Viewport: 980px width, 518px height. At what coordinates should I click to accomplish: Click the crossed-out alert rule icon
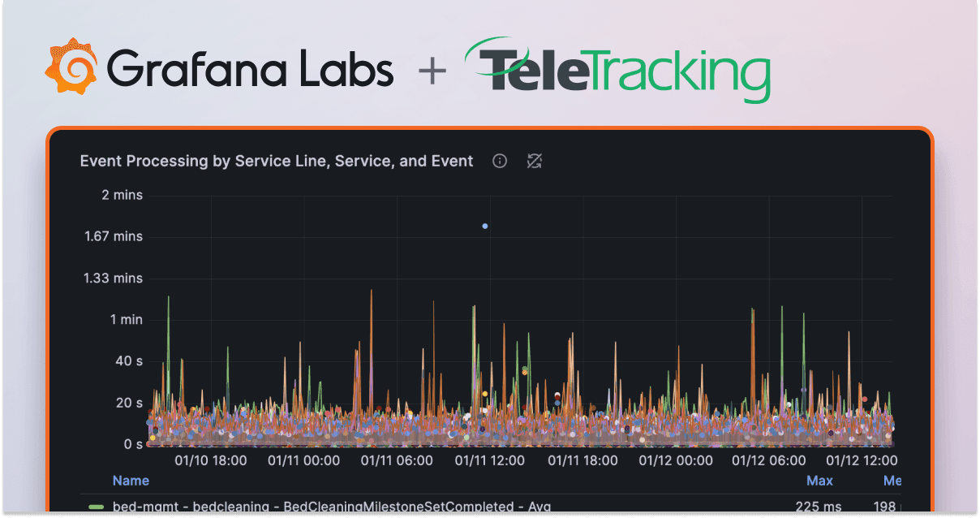pos(534,161)
